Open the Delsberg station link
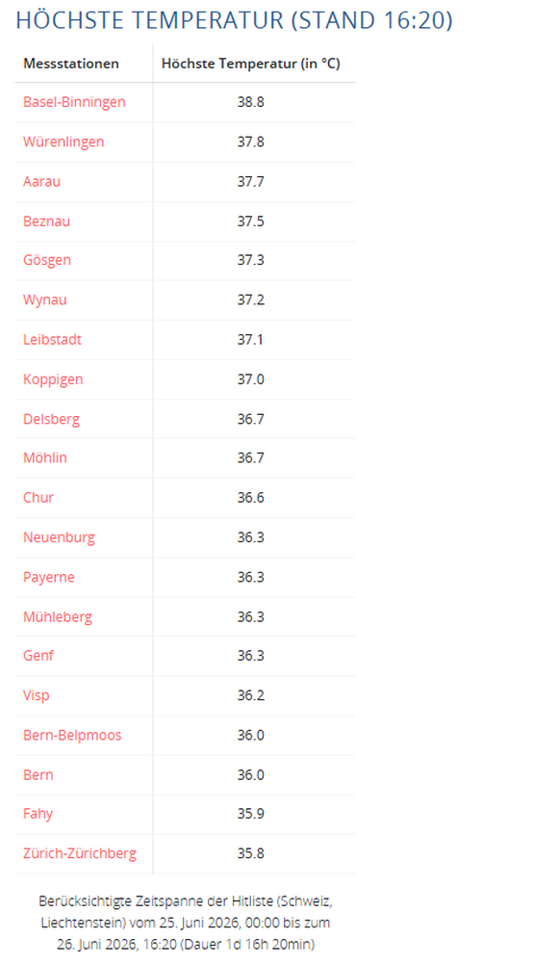Image resolution: width=560 pixels, height=964 pixels. tap(52, 419)
